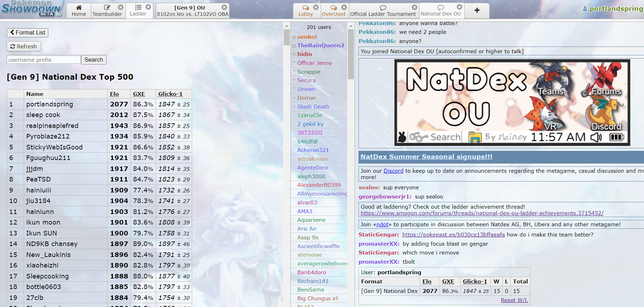644x307 pixels.
Task: Click the Teambuilder edit icon
Action: coord(107,7)
